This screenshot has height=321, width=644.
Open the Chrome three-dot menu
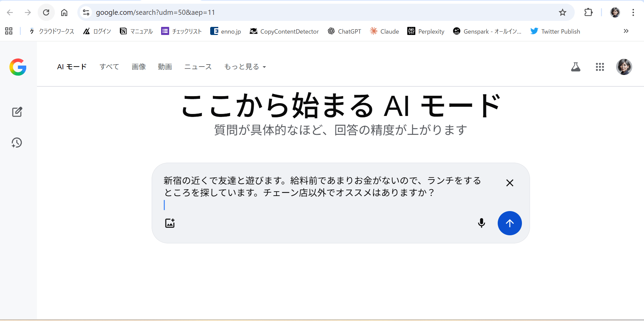633,12
